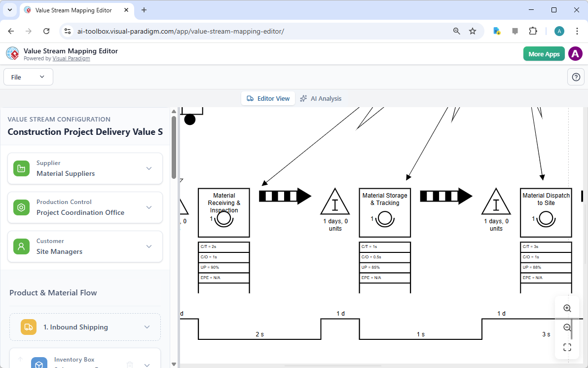Open the Visual Paradigm link
This screenshot has width=588, height=368.
pos(71,58)
